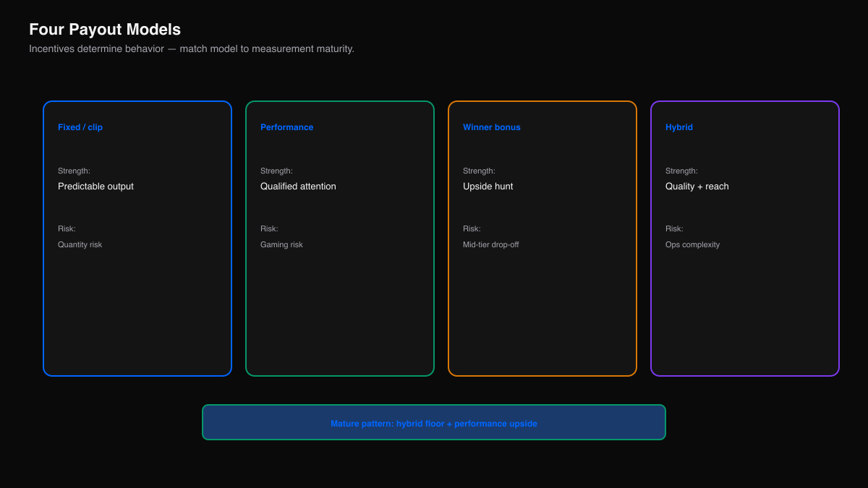Screen dimensions: 868x488
Task: Select the Quality + reach text
Action: [x=697, y=187]
